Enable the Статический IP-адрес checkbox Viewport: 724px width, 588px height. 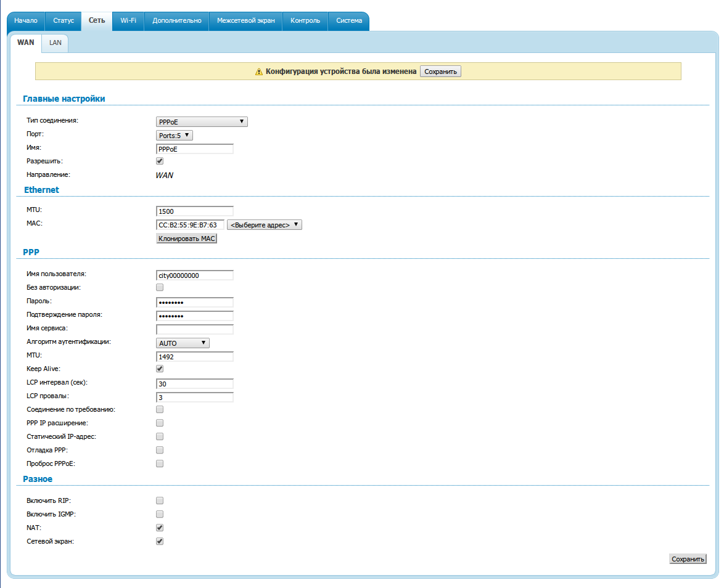(x=160, y=436)
